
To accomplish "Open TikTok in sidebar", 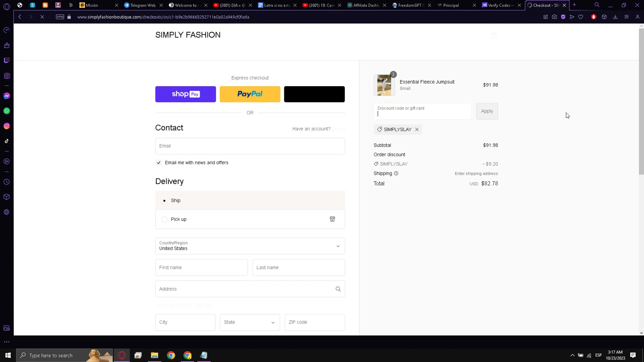I will coord(6,141).
